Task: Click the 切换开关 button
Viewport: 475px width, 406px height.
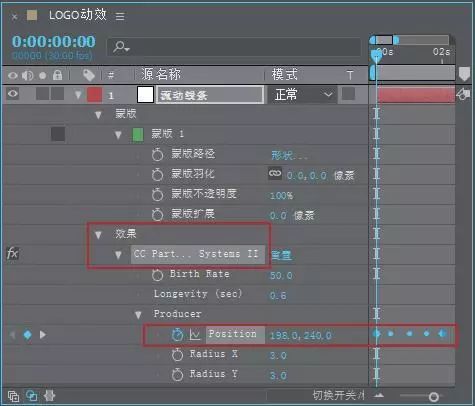Action: click(338, 396)
